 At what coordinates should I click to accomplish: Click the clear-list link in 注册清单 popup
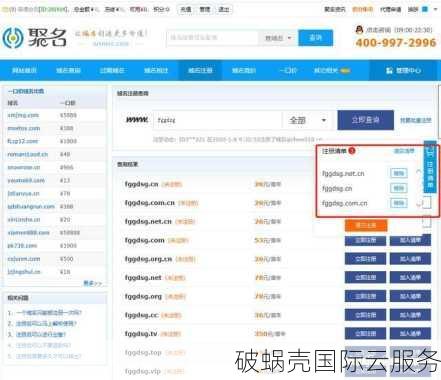404,151
